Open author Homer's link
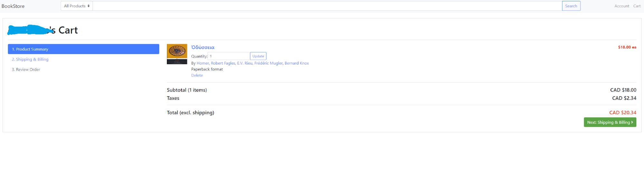Screen dimensions: 644x169 tap(203, 63)
